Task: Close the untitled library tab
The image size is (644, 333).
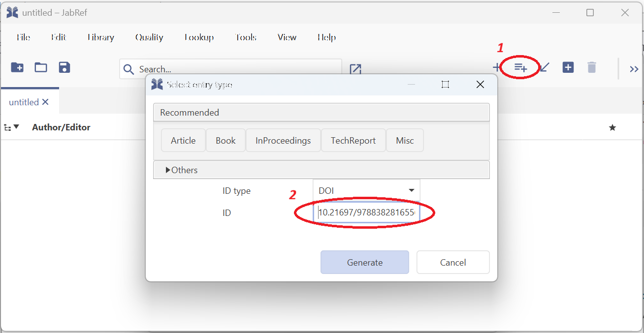Action: tap(45, 102)
